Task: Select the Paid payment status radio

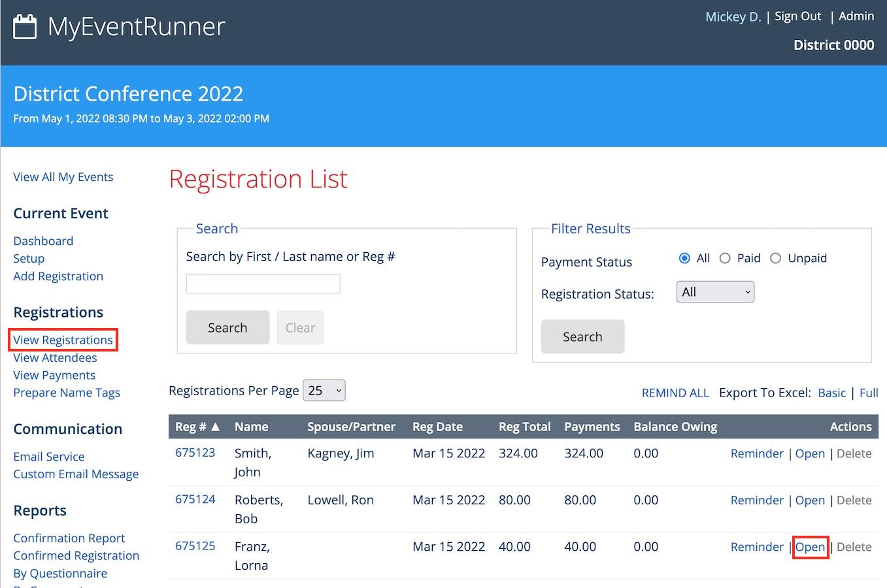Action: pyautogui.click(x=725, y=258)
